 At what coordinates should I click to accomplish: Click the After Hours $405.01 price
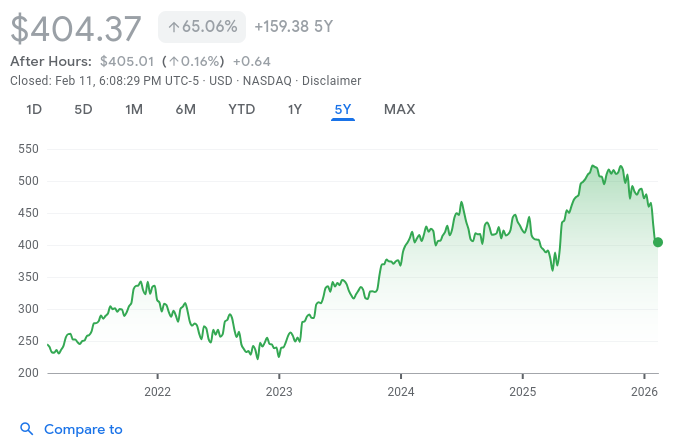[127, 61]
